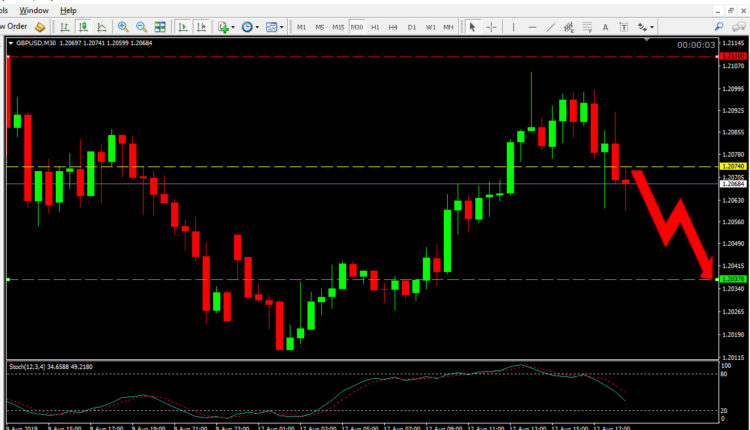
Task: Click the Stoch(12,3,4) indicator label
Action: (51, 367)
